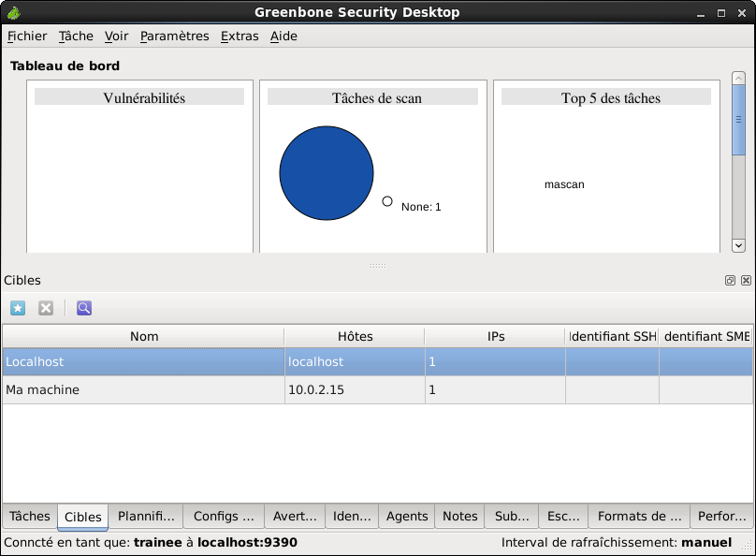Viewport: 756px width, 556px height.
Task: Open the Paramètres menu
Action: click(175, 37)
